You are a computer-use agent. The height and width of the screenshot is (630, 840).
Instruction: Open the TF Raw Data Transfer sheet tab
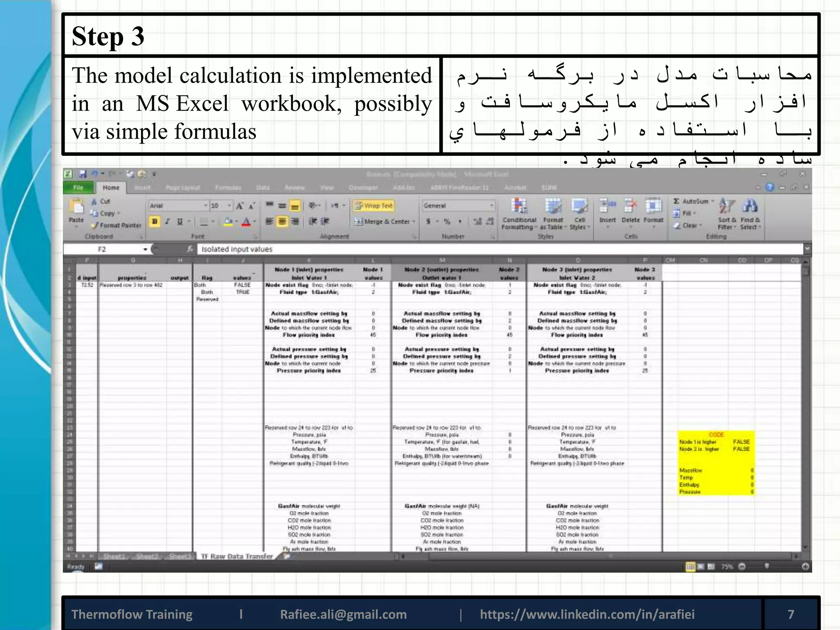click(x=237, y=556)
